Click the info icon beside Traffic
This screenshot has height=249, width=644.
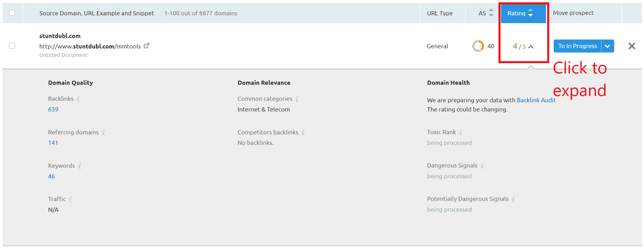pos(70,199)
